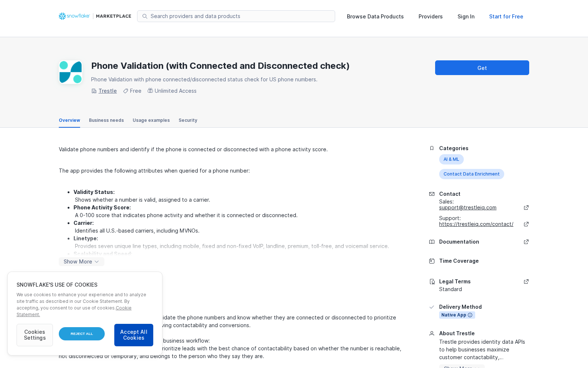Viewport: 588px width, 368px height.
Task: Open trestleiq.com/contact support link
Action: [476, 224]
